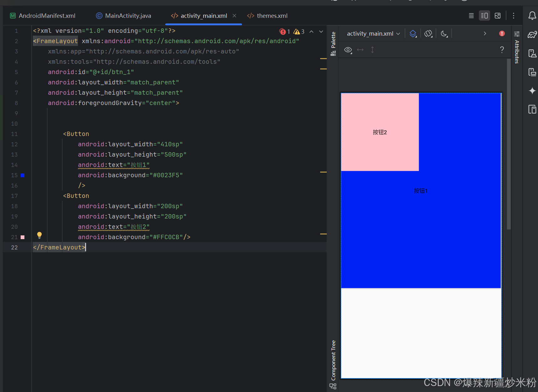Open the Notifications bell icon

tap(532, 16)
